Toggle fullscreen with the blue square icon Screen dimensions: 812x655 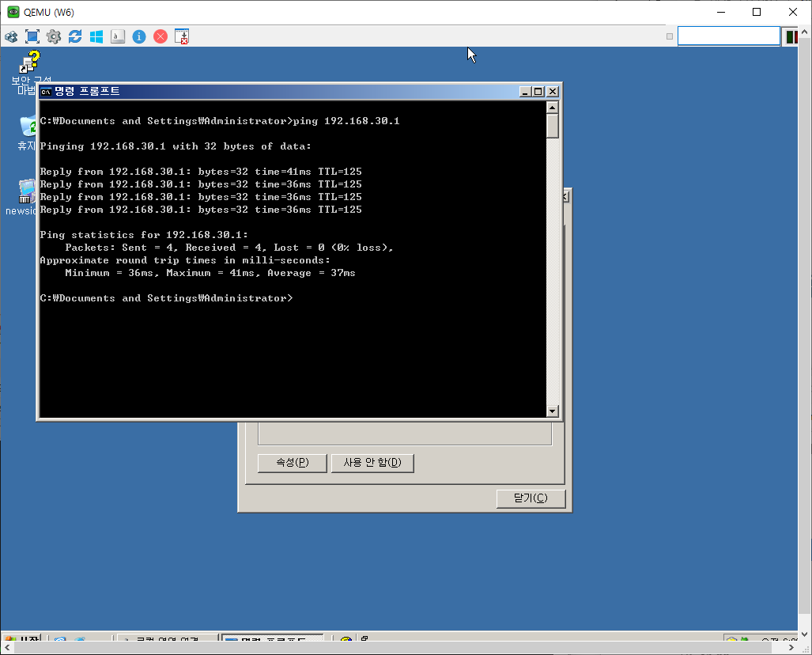32,37
